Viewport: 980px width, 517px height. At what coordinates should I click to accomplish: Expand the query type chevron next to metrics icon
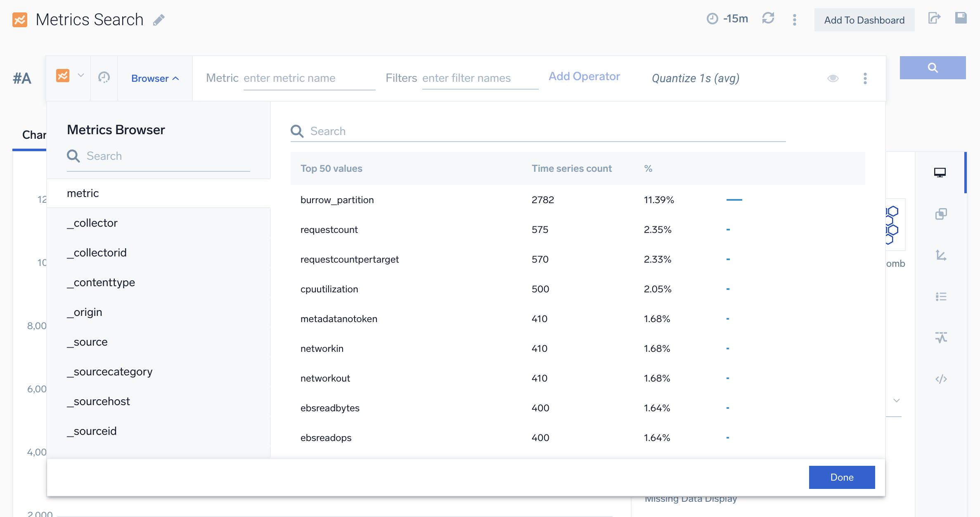[x=81, y=75]
